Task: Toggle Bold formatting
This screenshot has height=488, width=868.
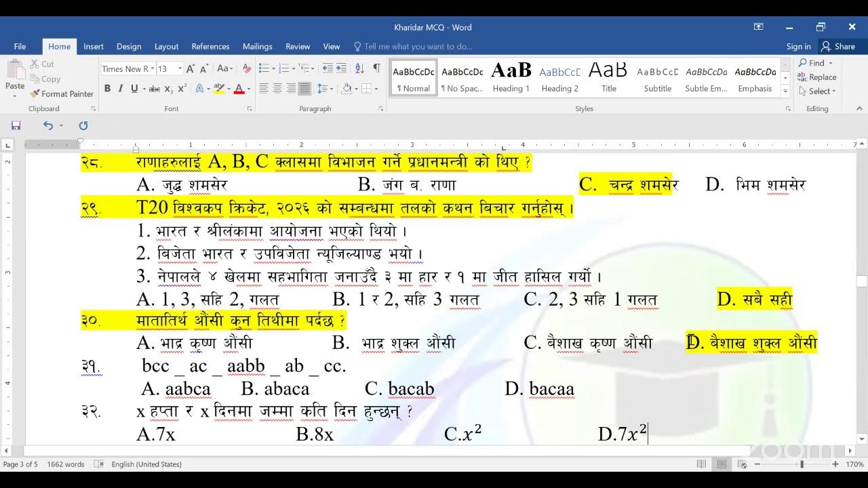Action: click(x=107, y=89)
